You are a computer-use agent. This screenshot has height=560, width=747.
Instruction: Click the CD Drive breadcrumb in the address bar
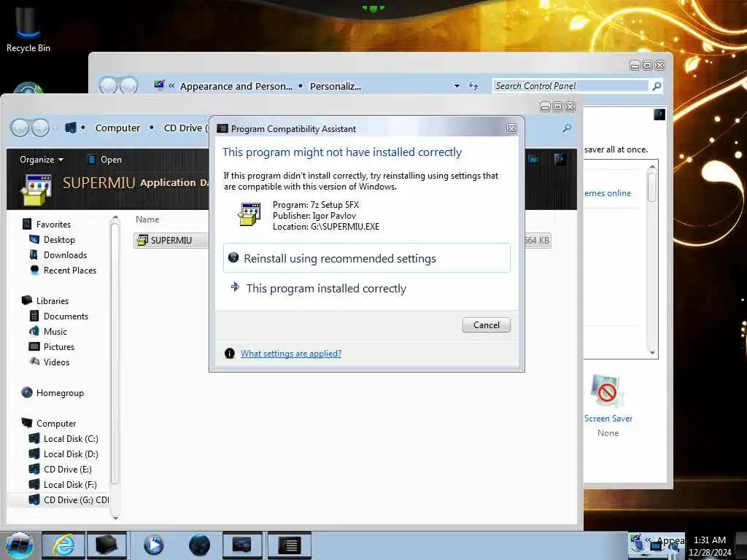click(x=185, y=128)
